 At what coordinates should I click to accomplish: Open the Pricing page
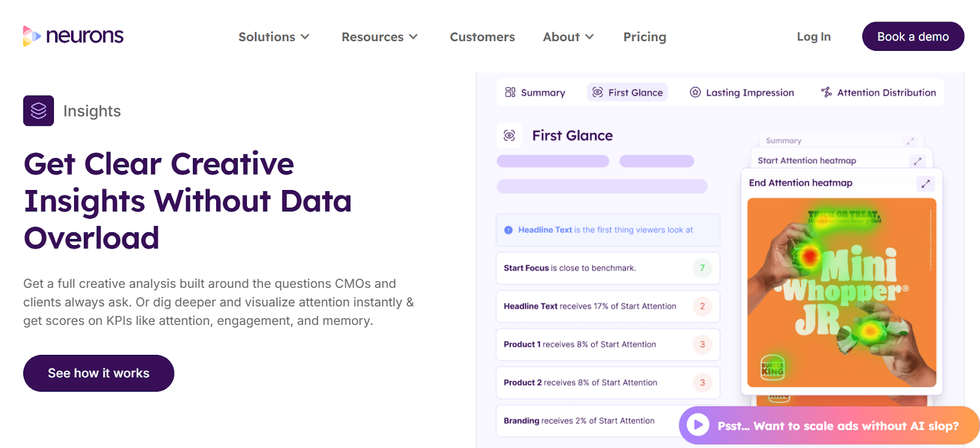pyautogui.click(x=644, y=37)
